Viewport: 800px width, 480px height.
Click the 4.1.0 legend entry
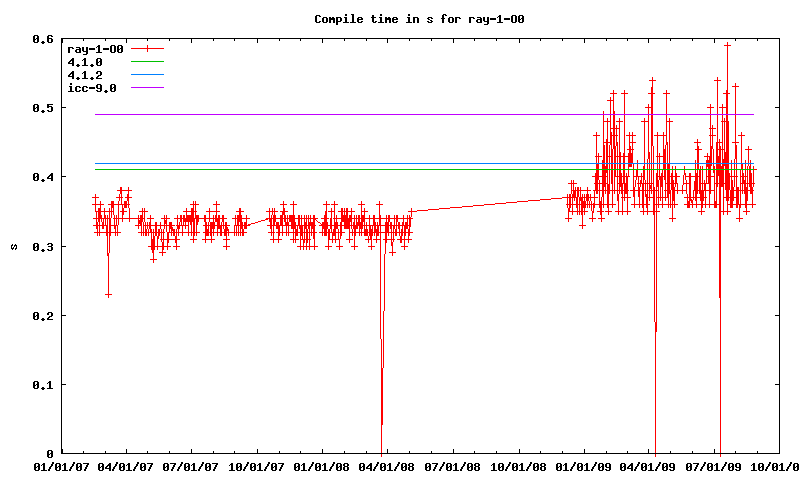click(85, 62)
